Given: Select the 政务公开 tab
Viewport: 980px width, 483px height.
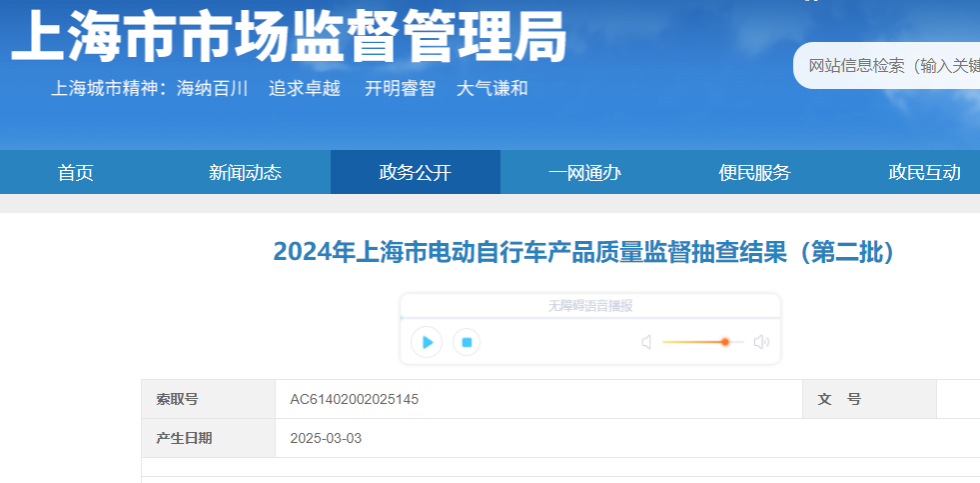Looking at the screenshot, I should coord(415,172).
